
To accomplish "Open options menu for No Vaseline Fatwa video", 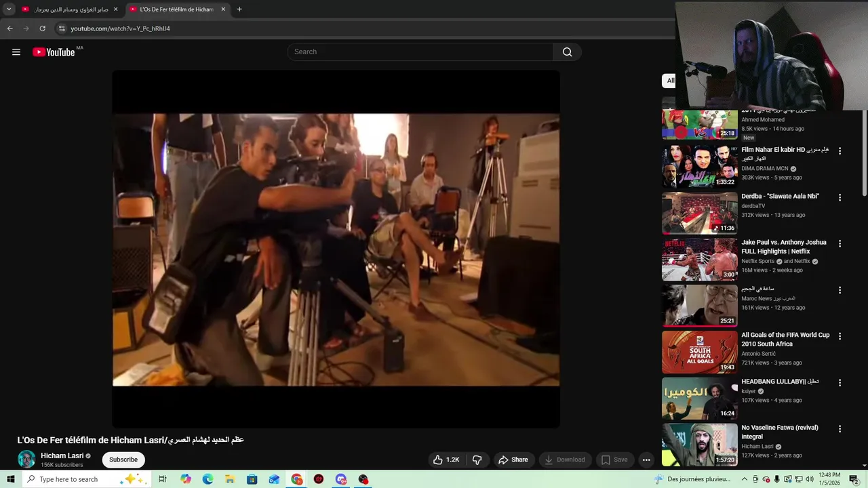I will click(840, 428).
